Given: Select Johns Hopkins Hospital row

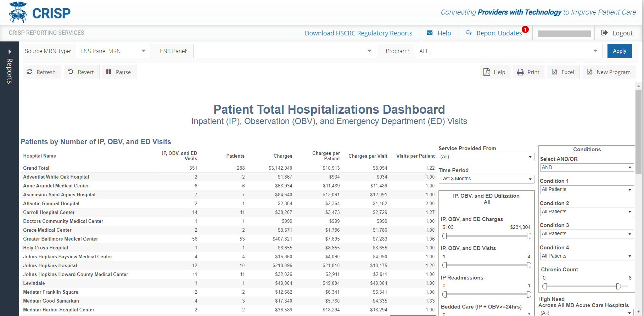Looking at the screenshot, I should click(x=229, y=266).
